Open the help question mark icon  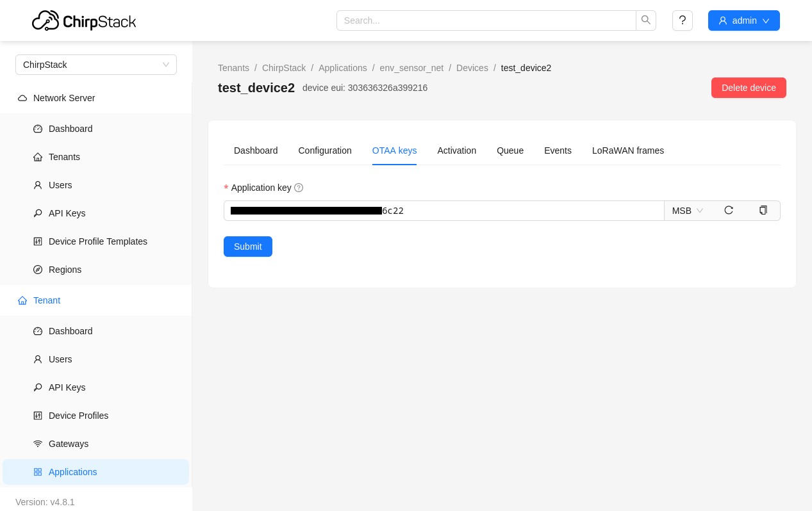tap(683, 20)
